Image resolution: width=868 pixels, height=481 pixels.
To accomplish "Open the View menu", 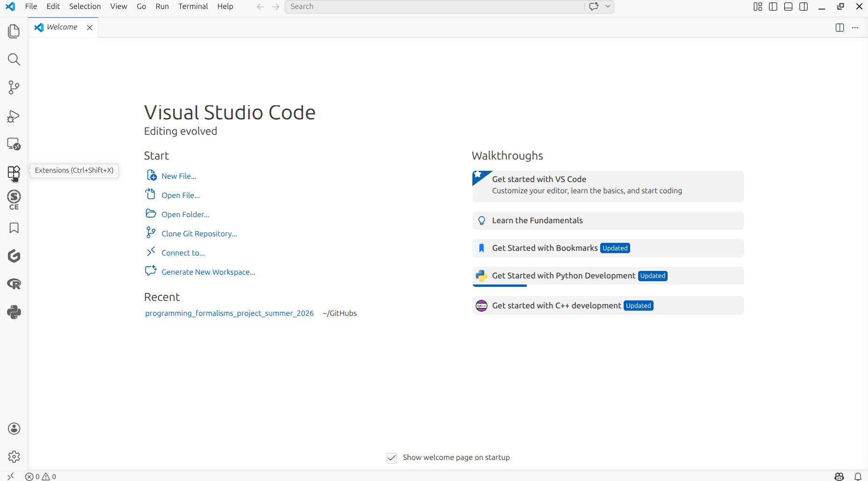I will (x=119, y=7).
